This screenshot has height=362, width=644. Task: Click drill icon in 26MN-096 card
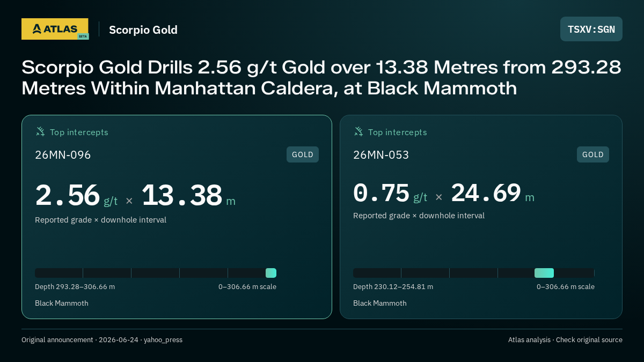(40, 131)
